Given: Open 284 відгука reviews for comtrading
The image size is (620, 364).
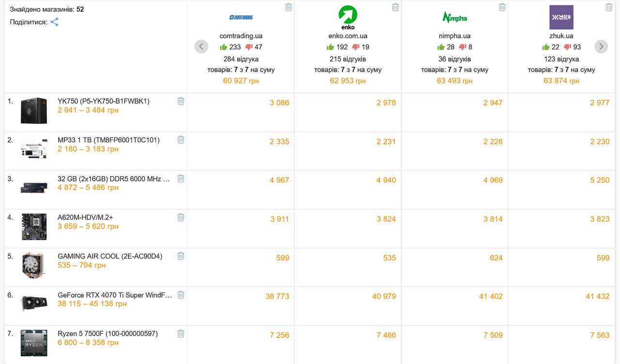Looking at the screenshot, I should tap(241, 59).
